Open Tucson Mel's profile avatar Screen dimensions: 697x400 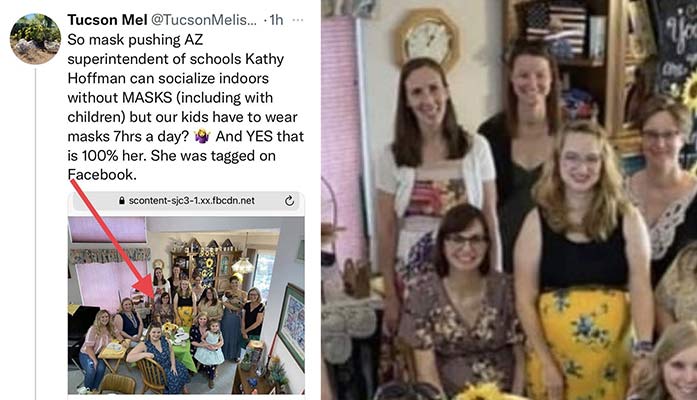36,39
